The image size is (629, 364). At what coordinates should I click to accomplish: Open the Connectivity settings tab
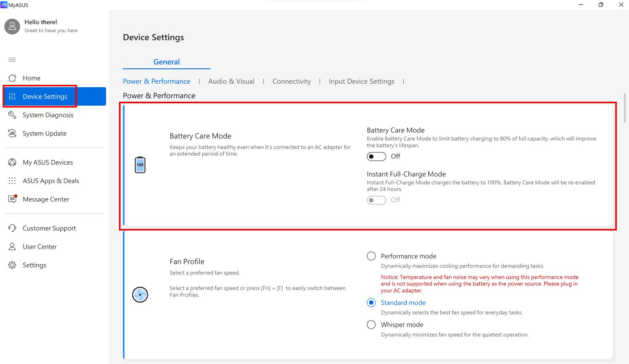point(291,81)
